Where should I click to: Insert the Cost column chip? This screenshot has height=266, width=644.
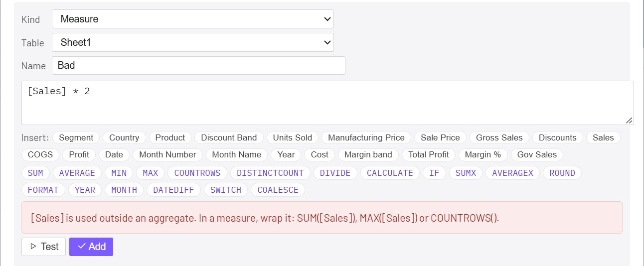click(319, 154)
